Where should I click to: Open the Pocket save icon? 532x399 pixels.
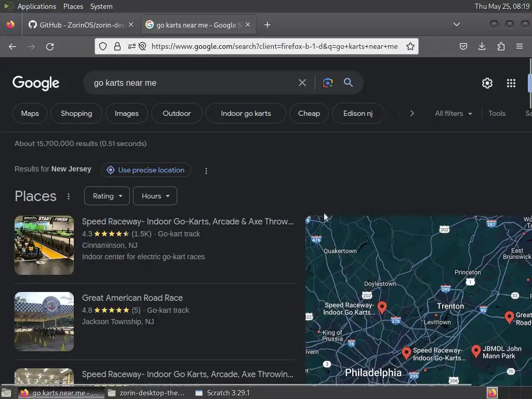[463, 46]
